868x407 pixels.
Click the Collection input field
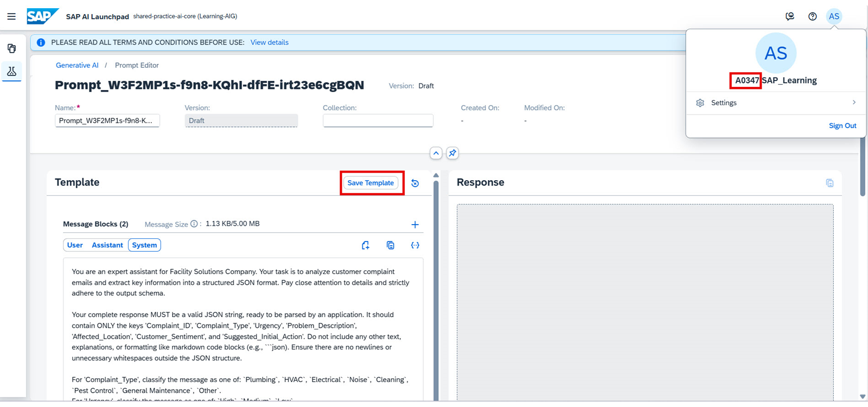click(378, 120)
